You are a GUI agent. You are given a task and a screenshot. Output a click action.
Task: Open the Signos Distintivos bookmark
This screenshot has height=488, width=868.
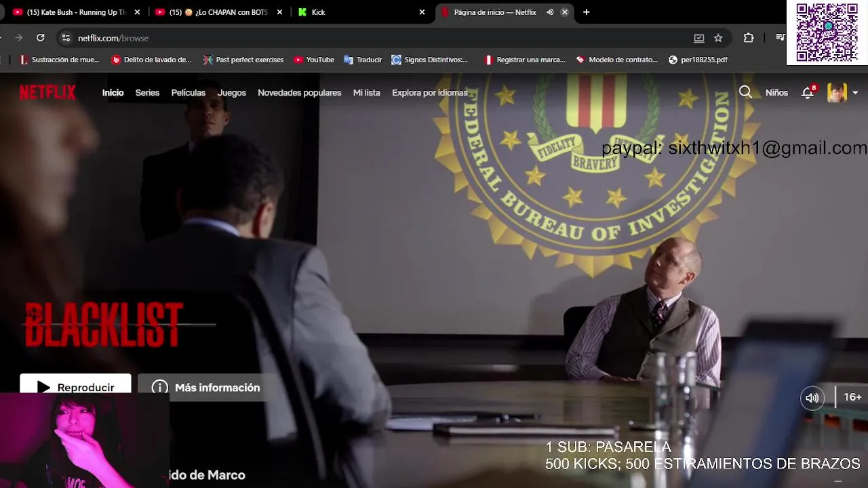430,60
